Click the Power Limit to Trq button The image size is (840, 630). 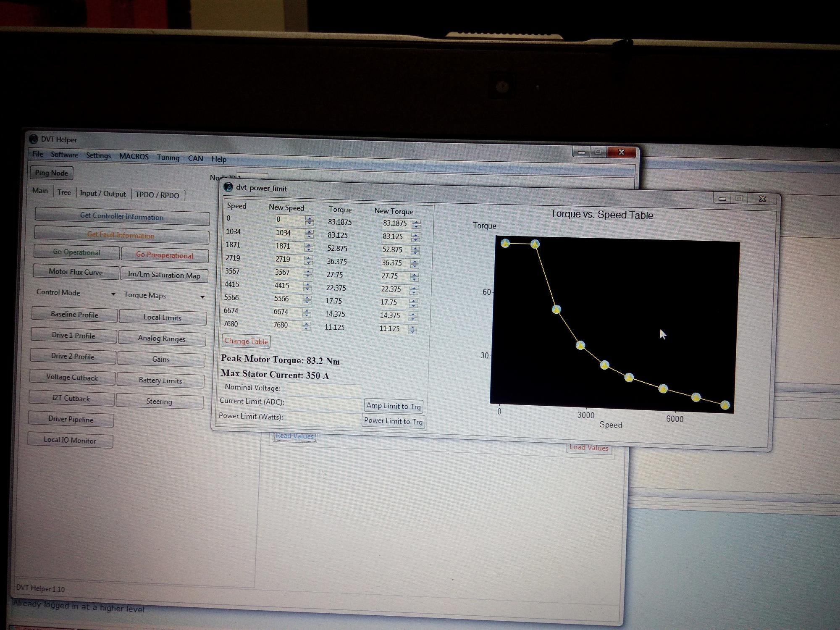click(393, 421)
